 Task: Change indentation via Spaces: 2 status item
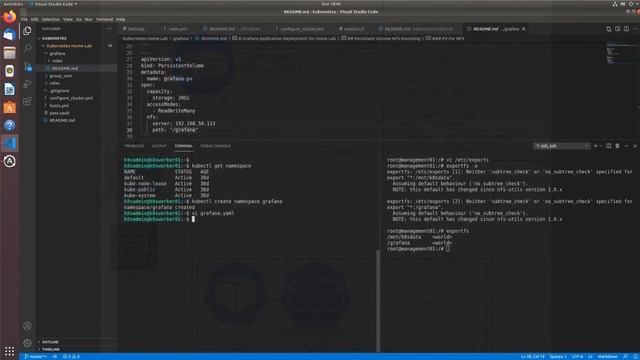click(558, 356)
